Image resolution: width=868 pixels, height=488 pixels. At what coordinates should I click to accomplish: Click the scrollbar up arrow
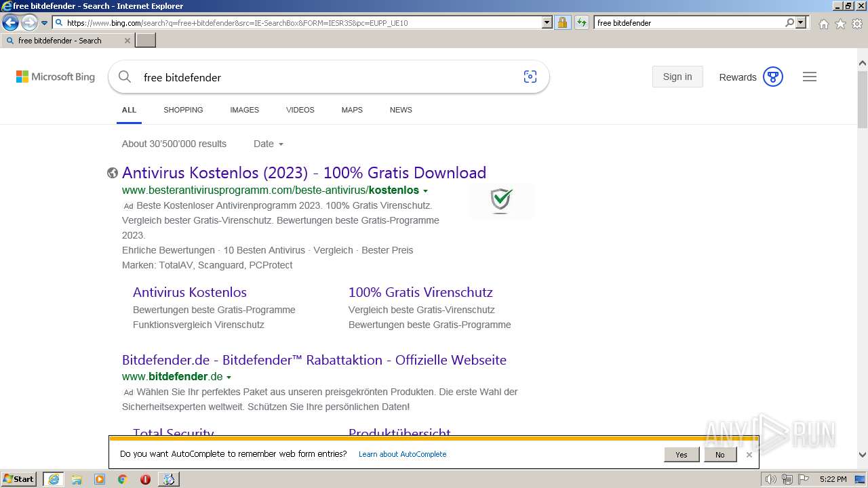pyautogui.click(x=863, y=63)
